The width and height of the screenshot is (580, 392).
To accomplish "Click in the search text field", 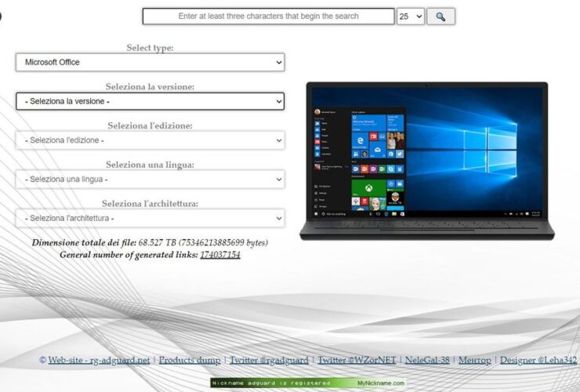I will 268,16.
